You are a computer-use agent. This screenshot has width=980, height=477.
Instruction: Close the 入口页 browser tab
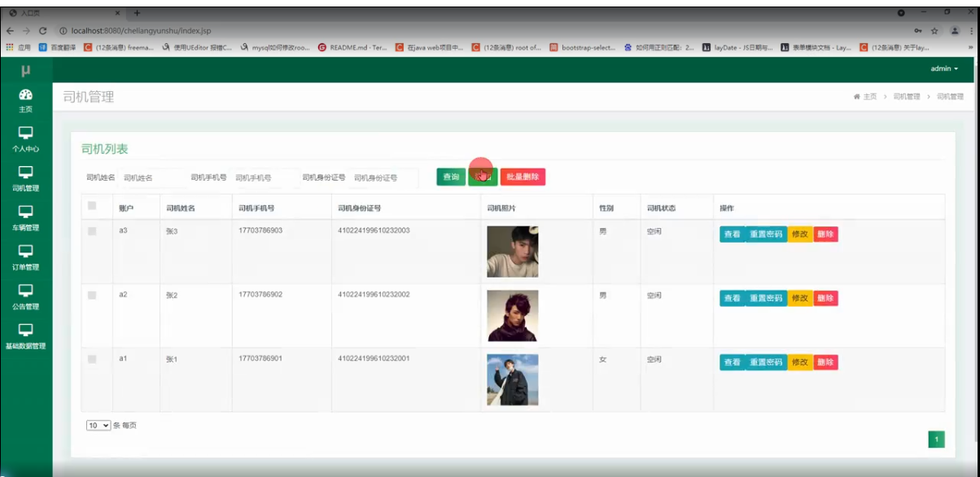coord(119,13)
